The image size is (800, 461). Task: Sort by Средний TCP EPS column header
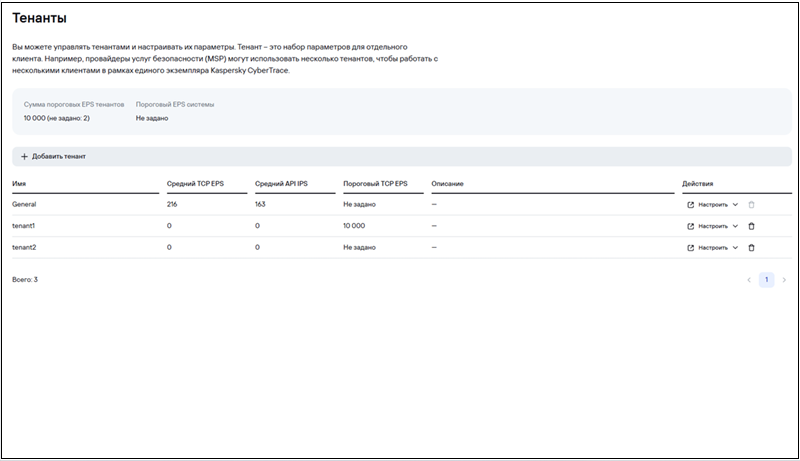195,184
